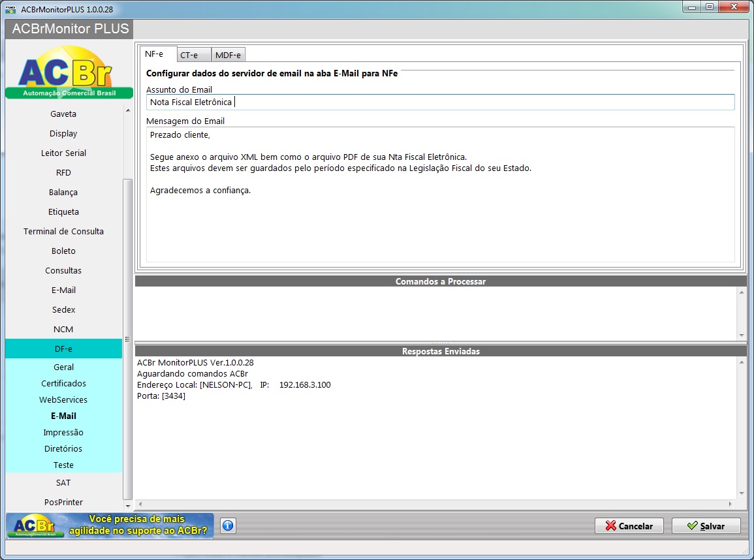Select Leitor Serial in sidebar
This screenshot has width=754, height=560.
(x=63, y=153)
